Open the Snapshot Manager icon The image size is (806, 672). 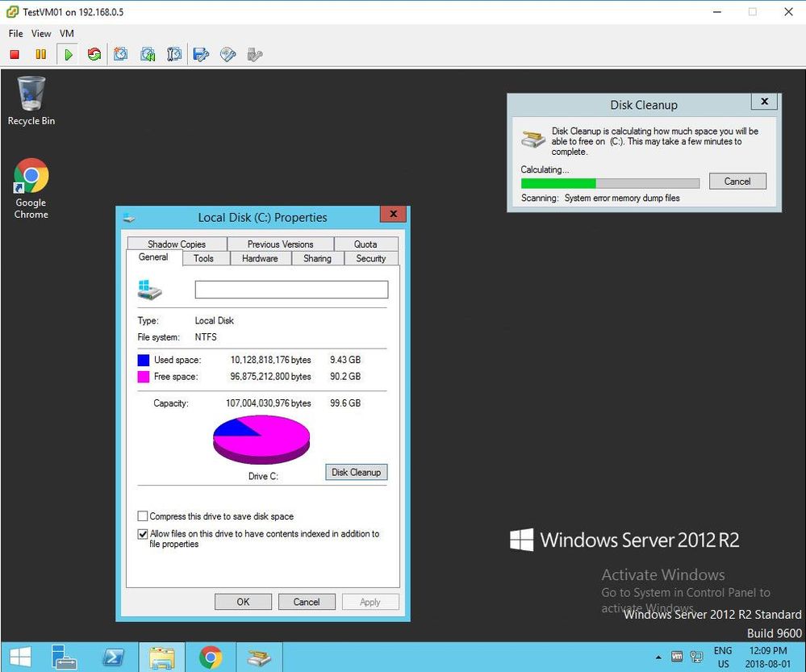pos(174,55)
